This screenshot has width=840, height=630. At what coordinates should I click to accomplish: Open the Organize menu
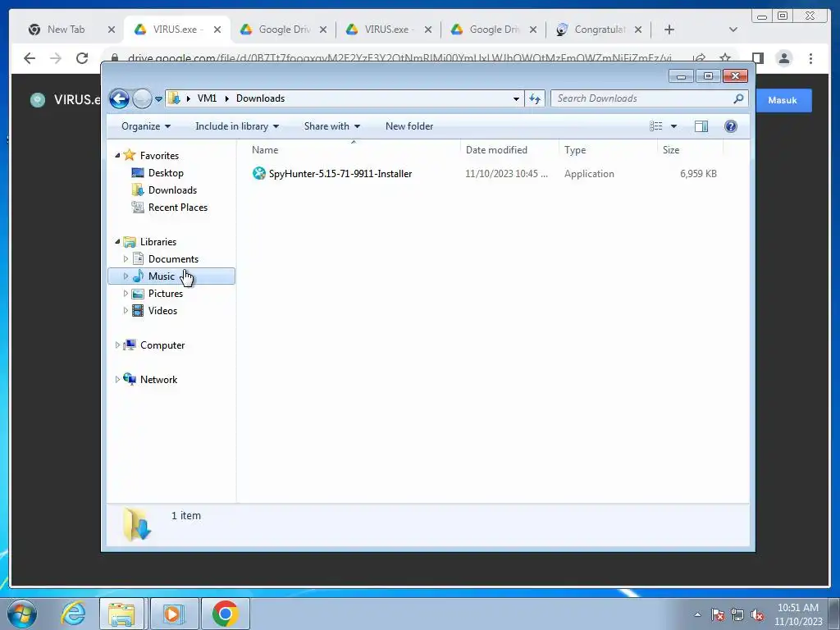click(x=146, y=126)
